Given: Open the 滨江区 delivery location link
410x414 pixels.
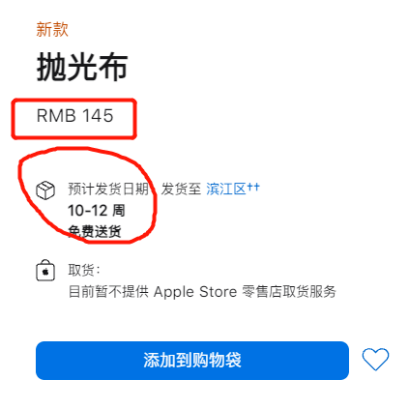Looking at the screenshot, I should (226, 189).
